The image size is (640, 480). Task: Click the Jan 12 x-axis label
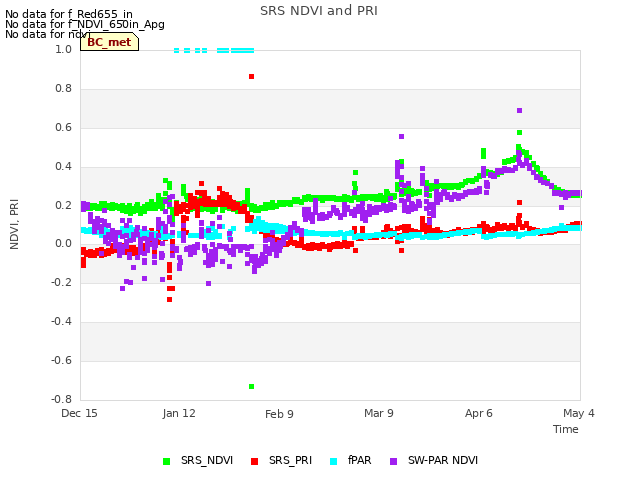point(179,413)
